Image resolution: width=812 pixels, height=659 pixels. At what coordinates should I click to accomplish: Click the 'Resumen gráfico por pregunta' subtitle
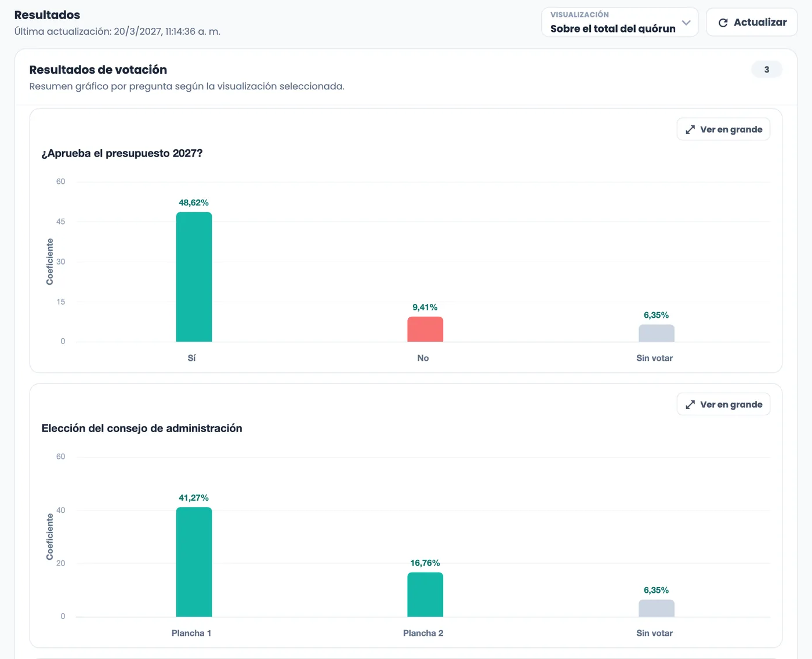click(x=187, y=86)
